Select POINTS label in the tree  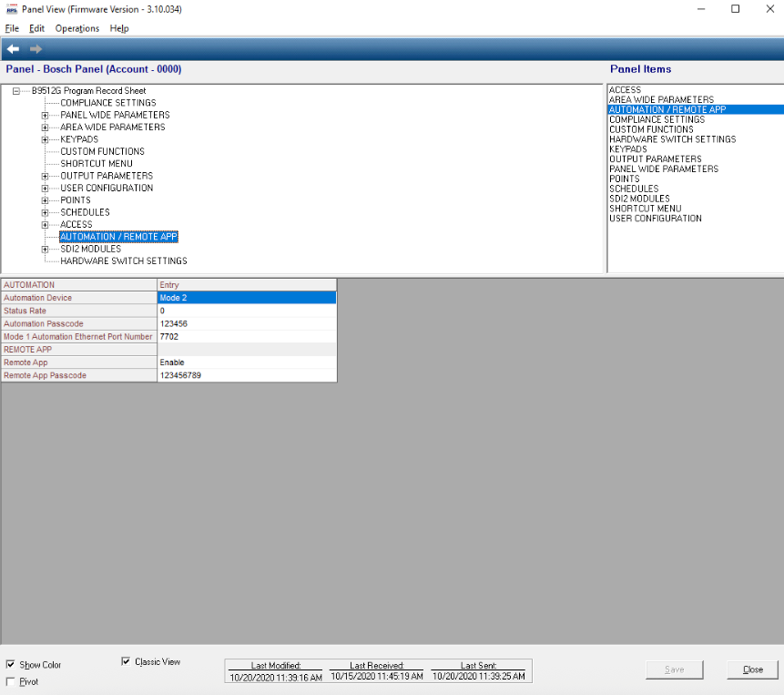[x=76, y=200]
